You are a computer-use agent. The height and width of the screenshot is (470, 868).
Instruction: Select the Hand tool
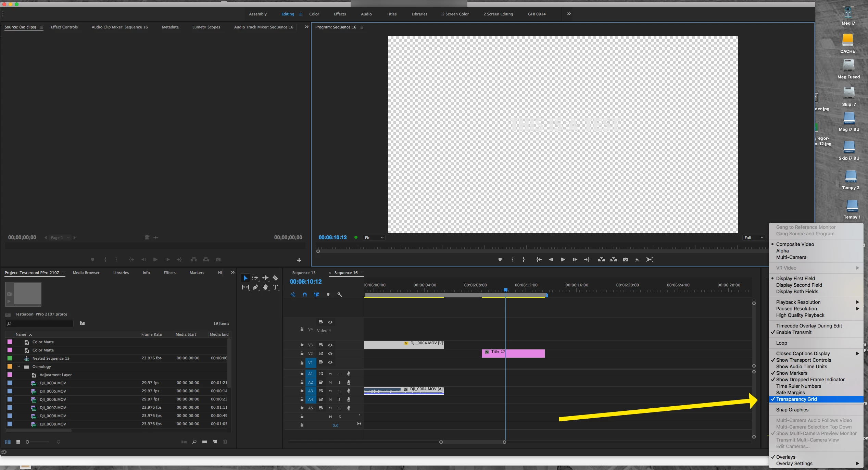click(x=265, y=287)
